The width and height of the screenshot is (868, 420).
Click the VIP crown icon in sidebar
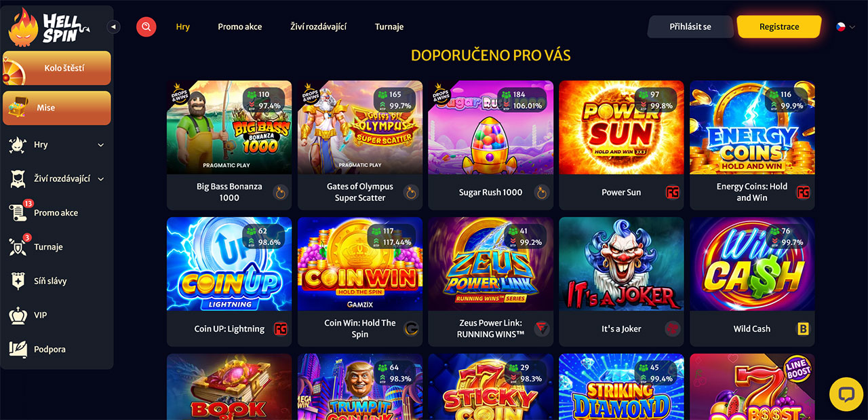pyautogui.click(x=18, y=315)
